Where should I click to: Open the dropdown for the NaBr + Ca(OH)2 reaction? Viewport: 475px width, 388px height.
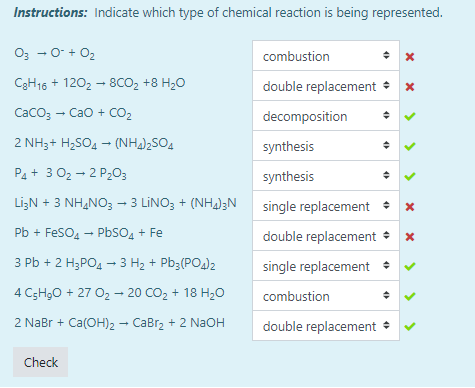[326, 326]
